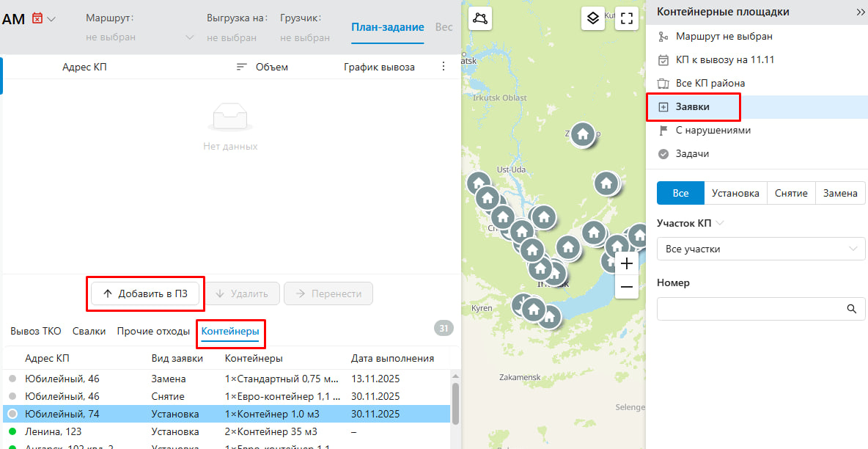Zoom out the map with minus button
Image resolution: width=868 pixels, height=449 pixels.
626,288
